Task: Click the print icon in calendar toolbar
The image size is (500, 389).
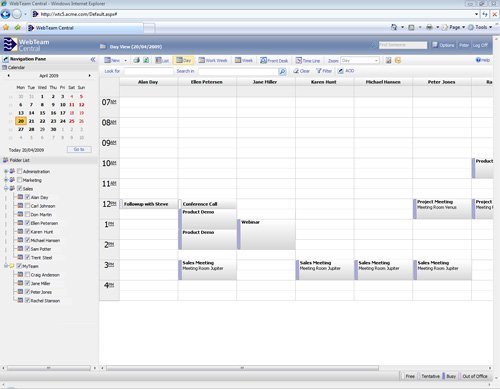Action: pos(136,60)
